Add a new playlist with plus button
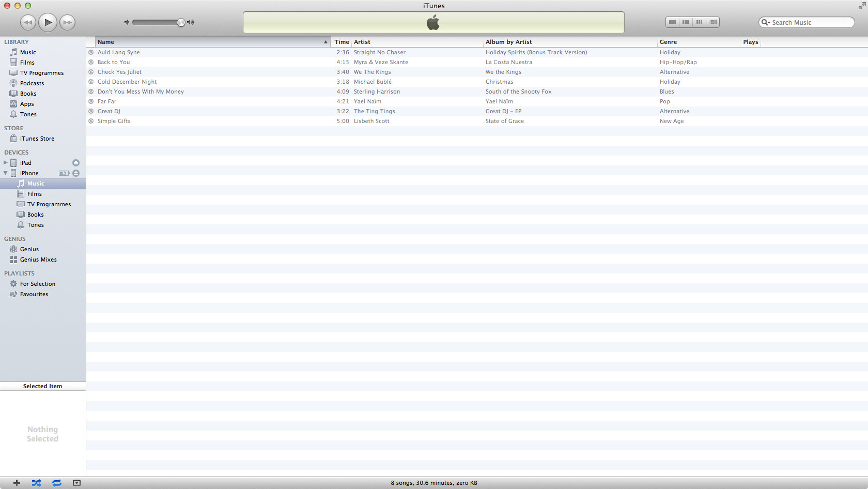868x489 pixels. coord(17,483)
